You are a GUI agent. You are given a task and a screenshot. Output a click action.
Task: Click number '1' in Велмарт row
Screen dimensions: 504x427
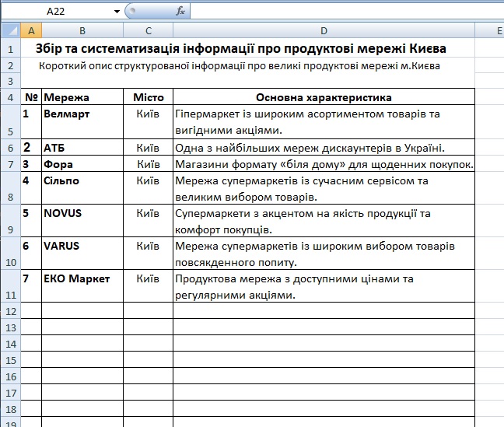26,114
